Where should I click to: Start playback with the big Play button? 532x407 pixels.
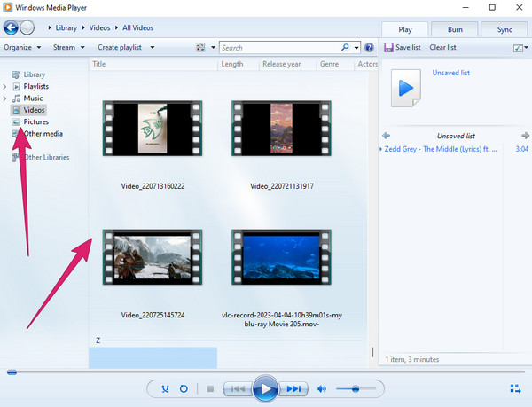266,388
